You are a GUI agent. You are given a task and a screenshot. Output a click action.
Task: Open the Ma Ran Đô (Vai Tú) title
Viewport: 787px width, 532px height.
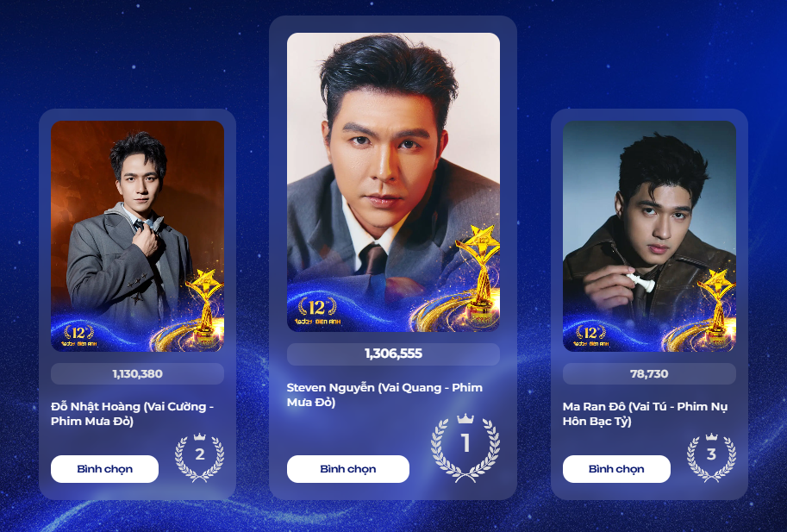[x=645, y=414]
